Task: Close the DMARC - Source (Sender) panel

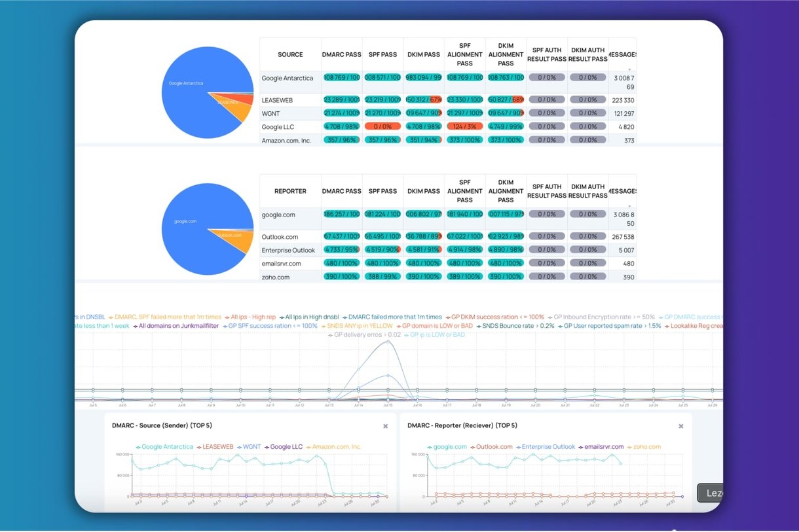Action: 385,426
